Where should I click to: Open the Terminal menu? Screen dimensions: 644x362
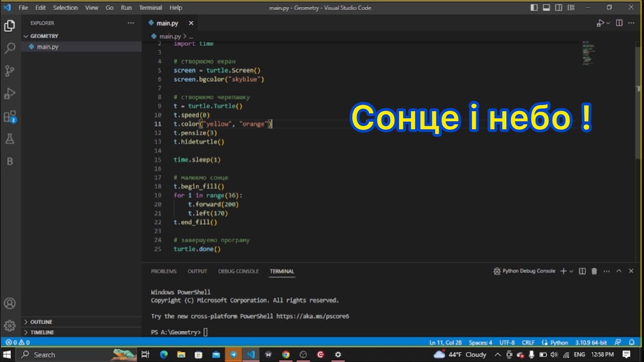tap(150, 8)
